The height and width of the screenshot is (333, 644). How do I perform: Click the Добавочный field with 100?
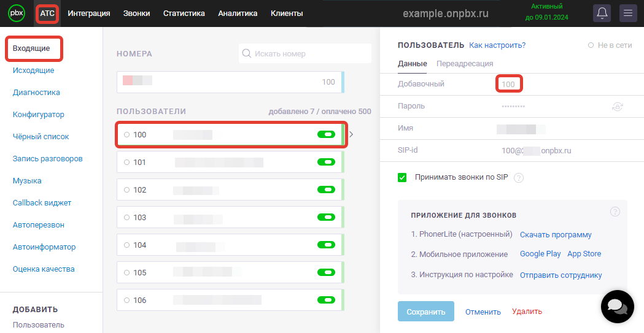(x=510, y=84)
